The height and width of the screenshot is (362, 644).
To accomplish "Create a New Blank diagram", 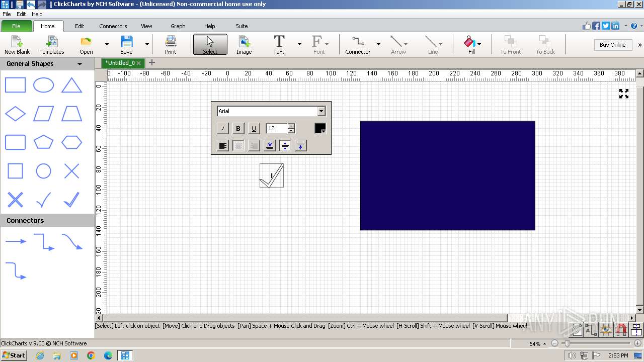I will 17,45.
